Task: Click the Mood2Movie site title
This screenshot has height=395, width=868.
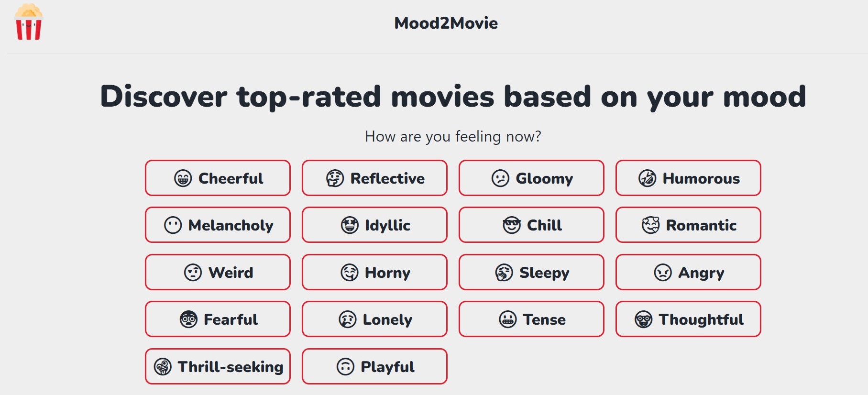Action: [446, 23]
